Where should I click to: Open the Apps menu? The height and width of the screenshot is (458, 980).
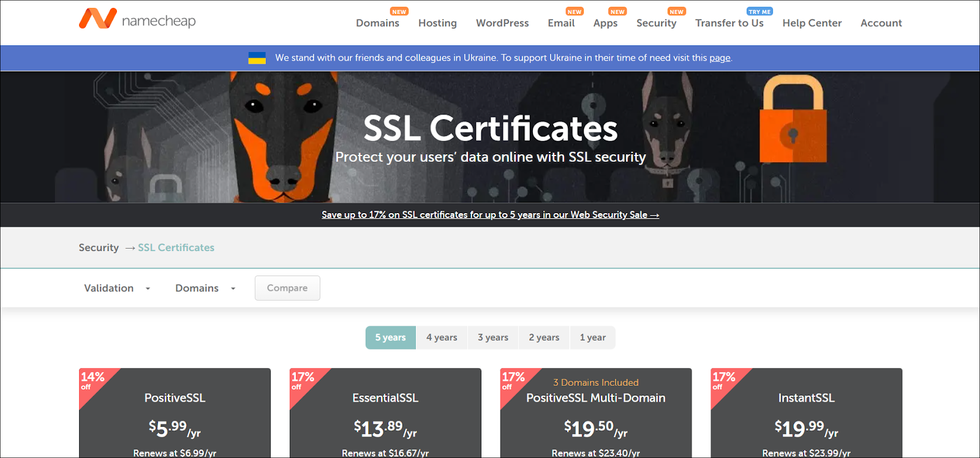pyautogui.click(x=605, y=23)
